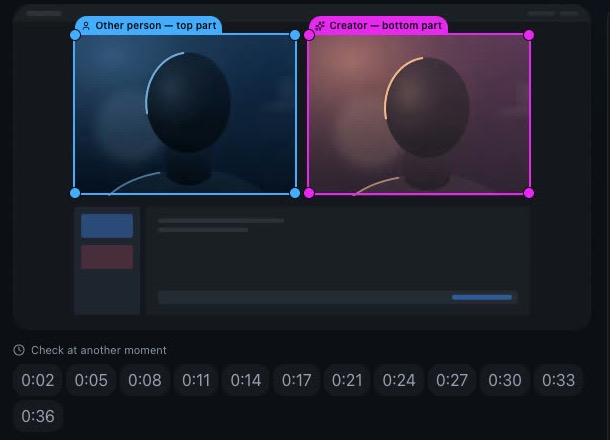Screen dimensions: 610x440
Task: Grab the top-left blue crop handle
Action: point(75,35)
